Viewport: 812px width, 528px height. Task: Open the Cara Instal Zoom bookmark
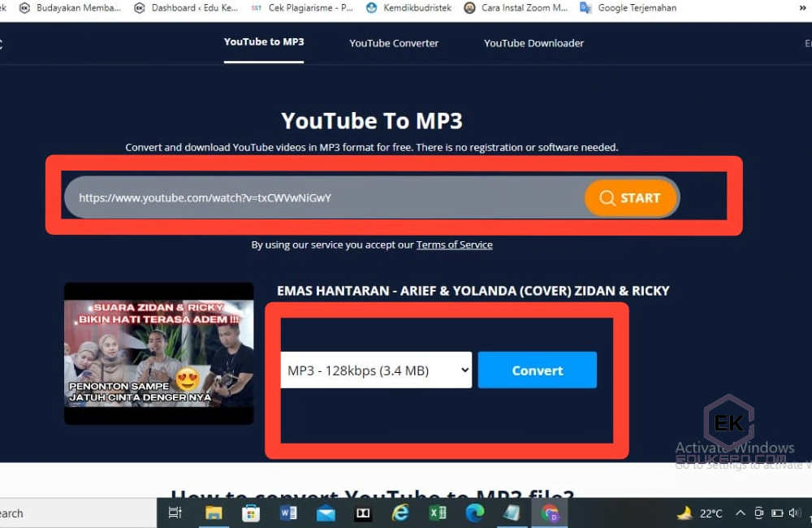pos(516,8)
